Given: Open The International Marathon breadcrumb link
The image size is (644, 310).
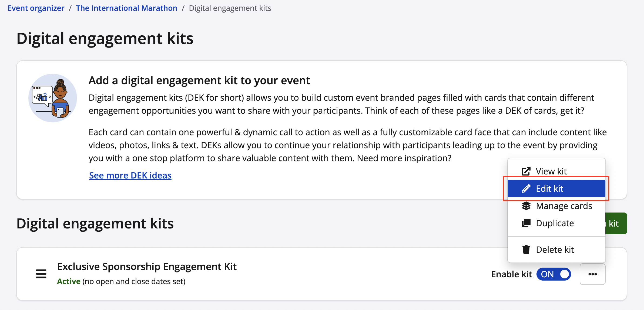Looking at the screenshot, I should (126, 8).
